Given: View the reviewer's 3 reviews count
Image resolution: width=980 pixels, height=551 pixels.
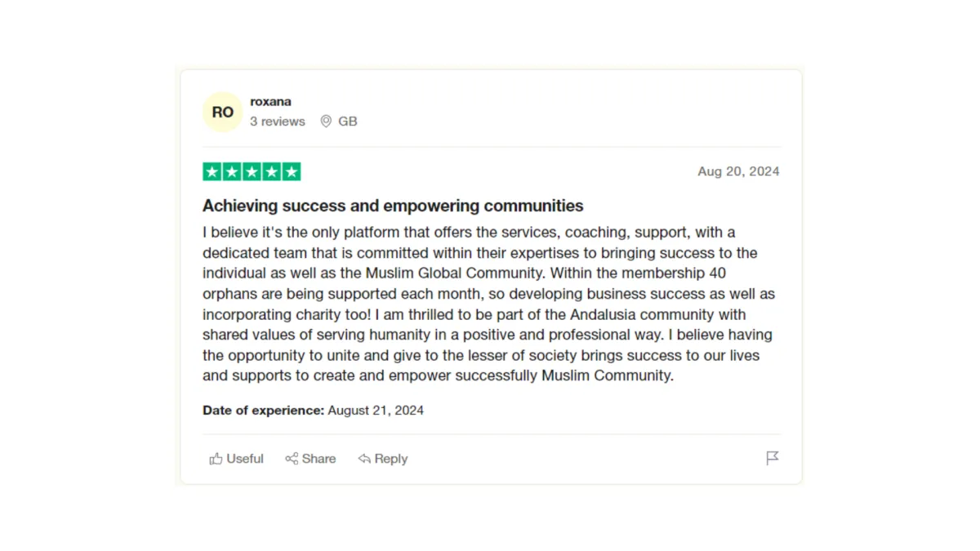Looking at the screenshot, I should point(278,122).
